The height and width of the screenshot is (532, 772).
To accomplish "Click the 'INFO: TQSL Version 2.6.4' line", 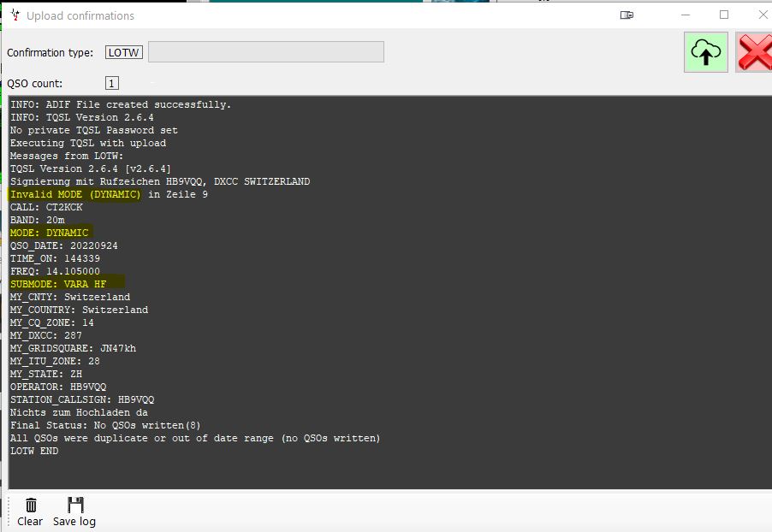I will coord(81,118).
